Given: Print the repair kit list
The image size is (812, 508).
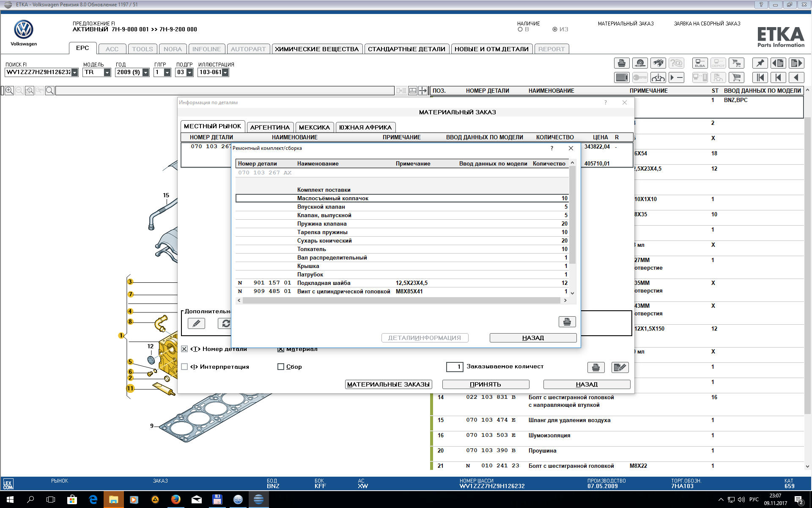Looking at the screenshot, I should (567, 322).
